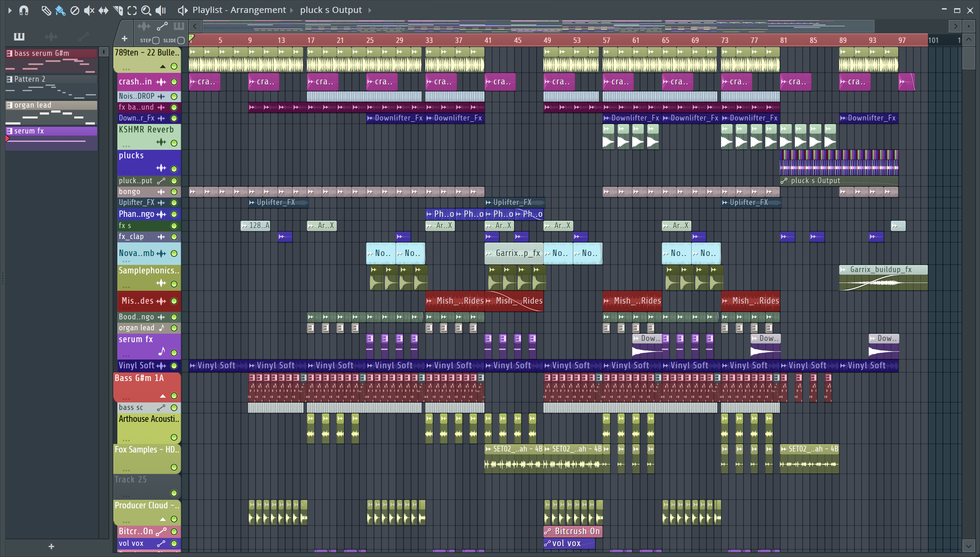980x557 pixels.
Task: Mute the KSHMR Reverb track
Action: (174, 143)
